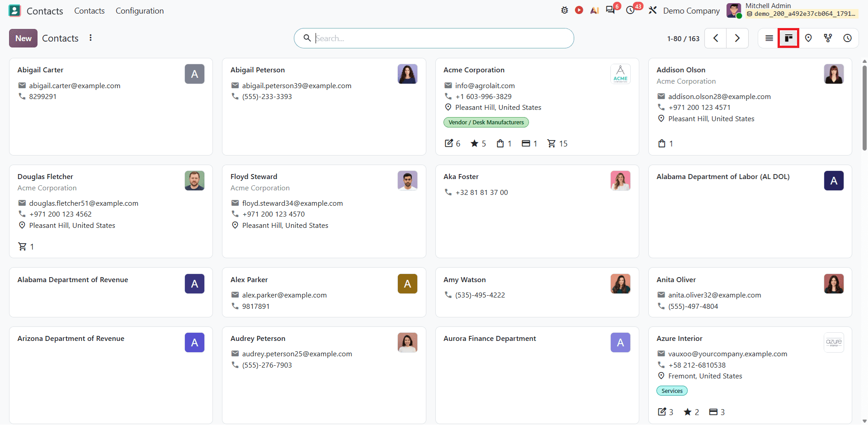This screenshot has height=425, width=868.
Task: Click Fremont, United States address
Action: (705, 376)
